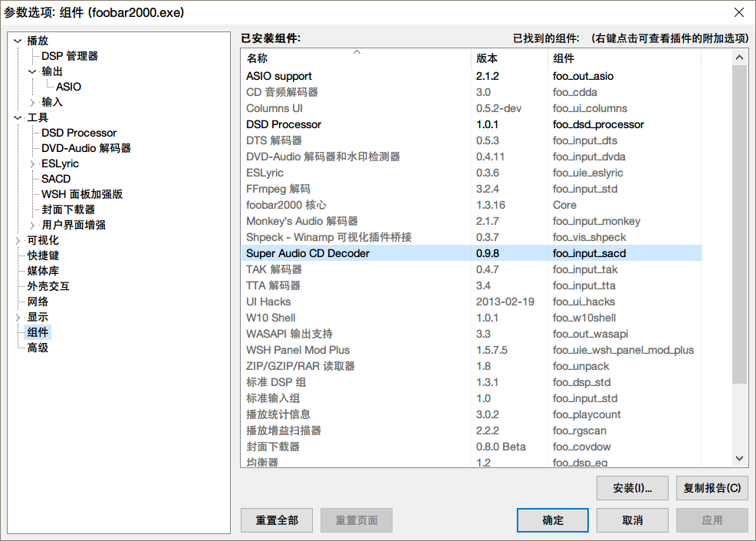Select ASIO in the settings tree
The image size is (756, 541).
click(68, 87)
